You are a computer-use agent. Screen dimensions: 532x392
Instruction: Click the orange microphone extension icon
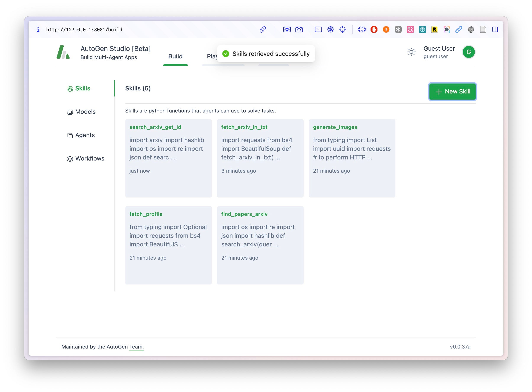(386, 29)
